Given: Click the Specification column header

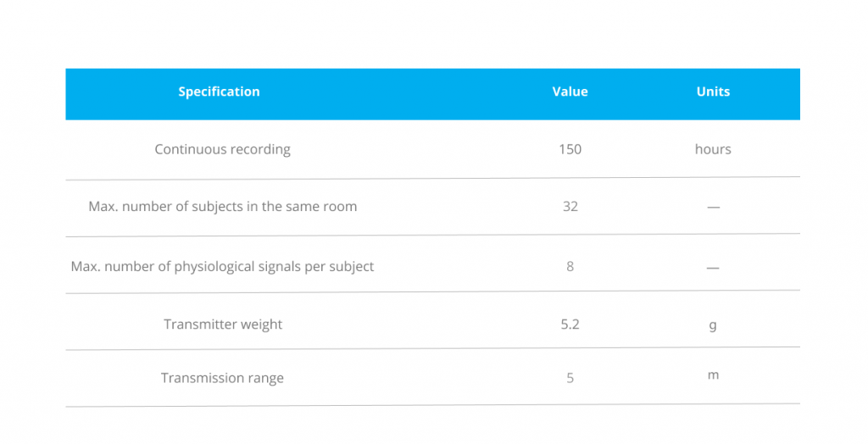Looking at the screenshot, I should 219,92.
